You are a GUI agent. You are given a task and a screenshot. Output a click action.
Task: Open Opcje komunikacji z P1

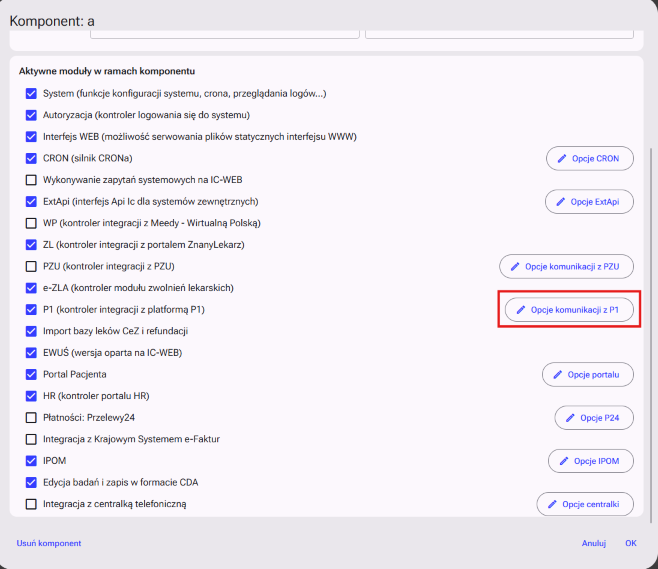[569, 310]
